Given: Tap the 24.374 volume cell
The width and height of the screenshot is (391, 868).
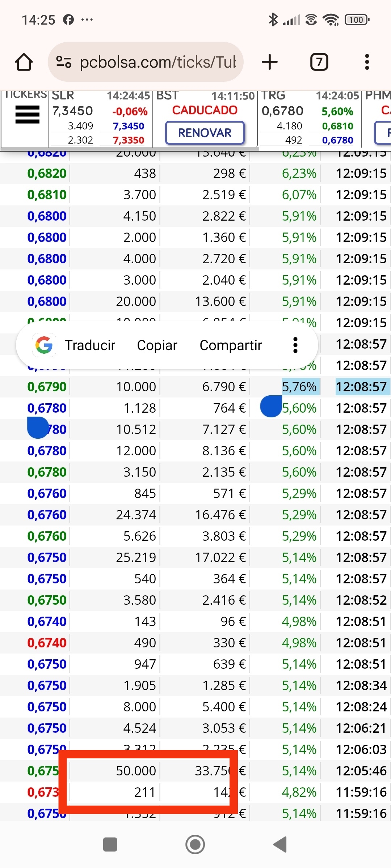Looking at the screenshot, I should [x=136, y=515].
